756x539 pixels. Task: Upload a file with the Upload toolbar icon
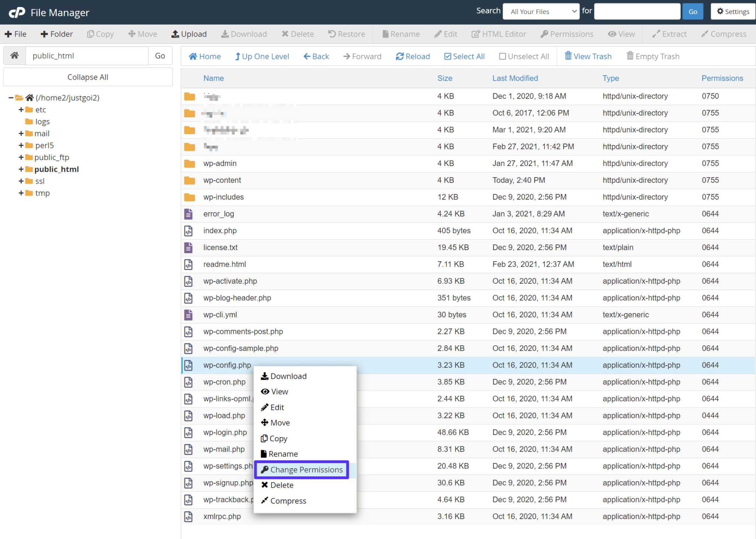click(189, 34)
